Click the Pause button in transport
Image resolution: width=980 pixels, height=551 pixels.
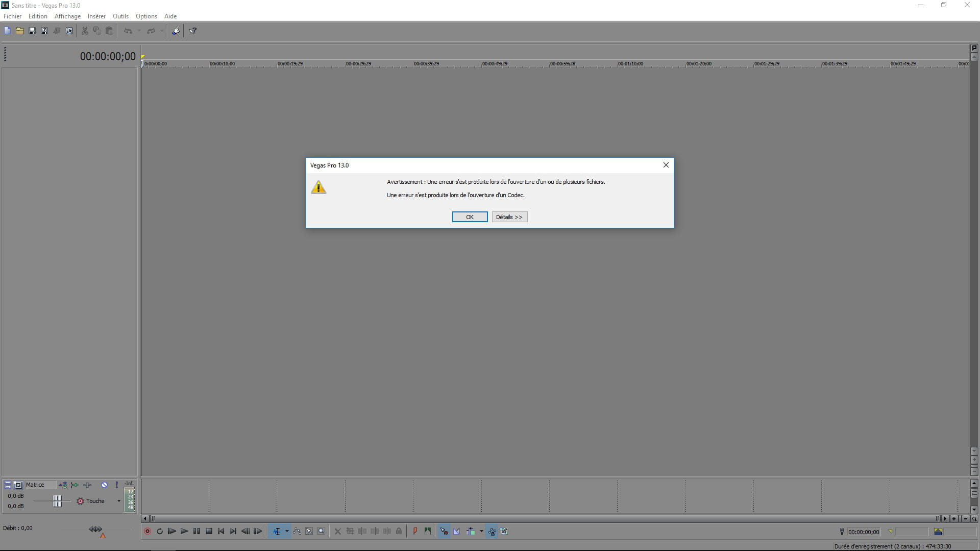197,531
